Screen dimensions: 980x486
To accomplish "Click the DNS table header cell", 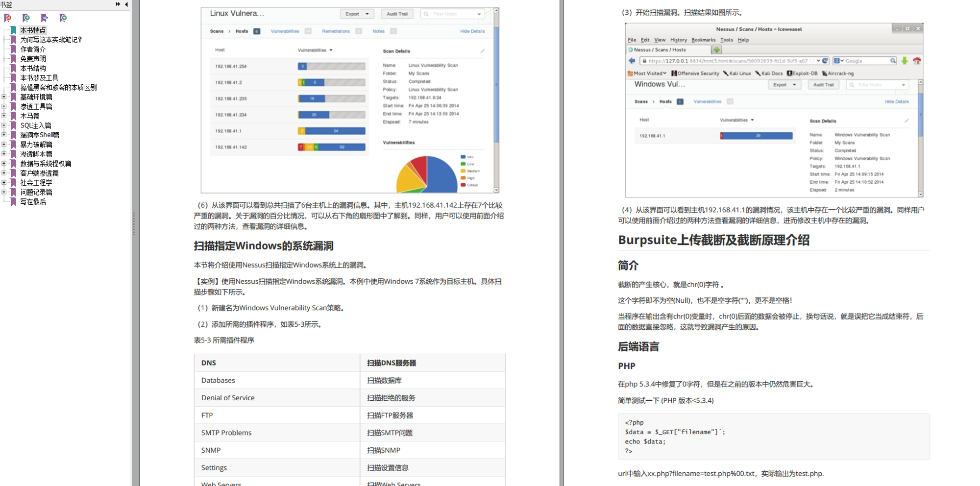I will point(277,363).
